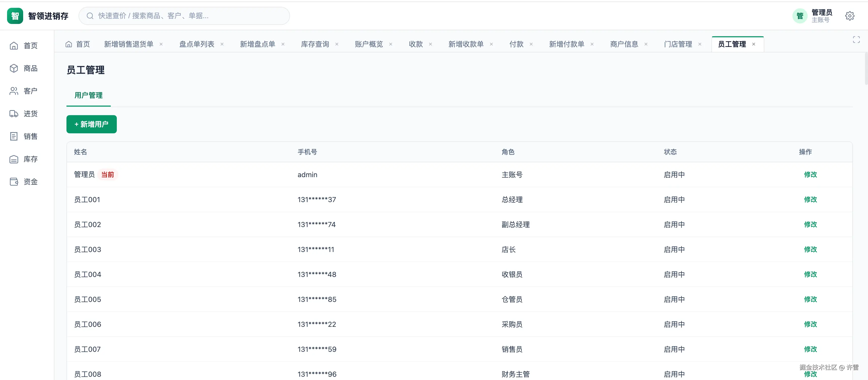Viewport: 868px width, 380px height.
Task: Open 资金 in the sidebar
Action: (24, 182)
